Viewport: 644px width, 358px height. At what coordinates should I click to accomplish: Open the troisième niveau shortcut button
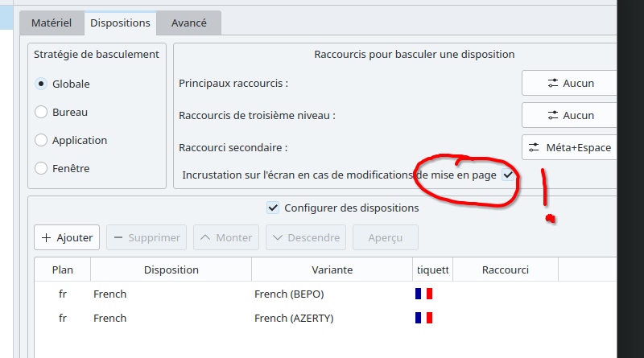570,115
